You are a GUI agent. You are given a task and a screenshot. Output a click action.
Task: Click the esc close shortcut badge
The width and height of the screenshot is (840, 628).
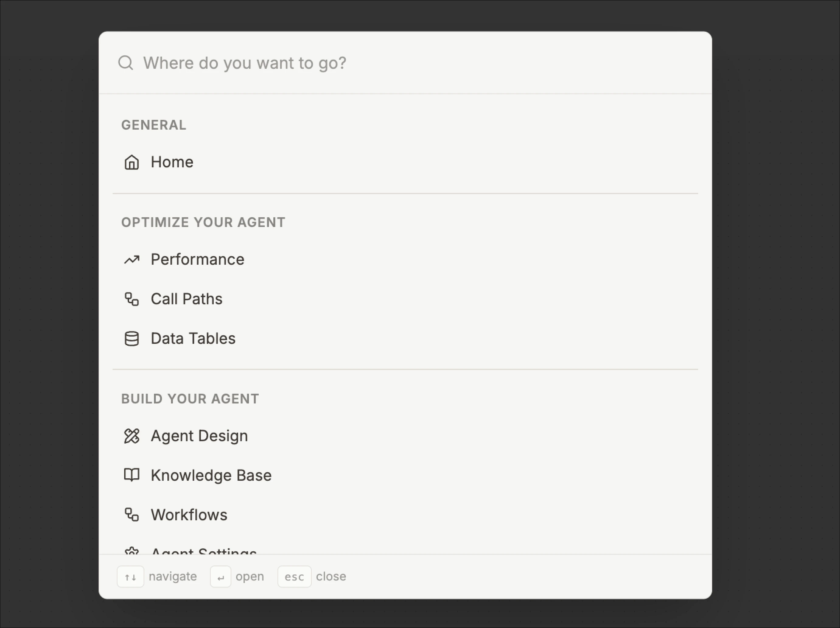click(x=294, y=576)
